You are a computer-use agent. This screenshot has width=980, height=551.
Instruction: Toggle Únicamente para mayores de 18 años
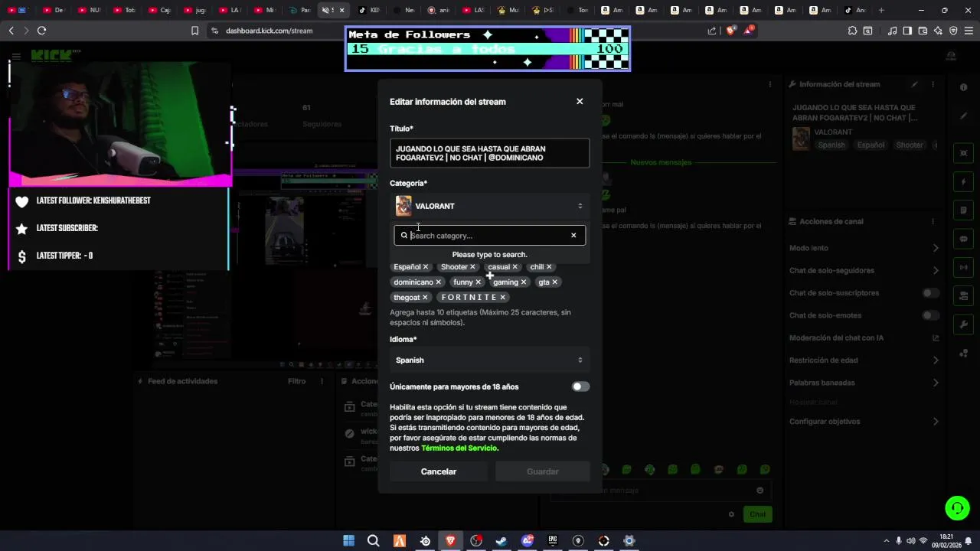tap(580, 386)
